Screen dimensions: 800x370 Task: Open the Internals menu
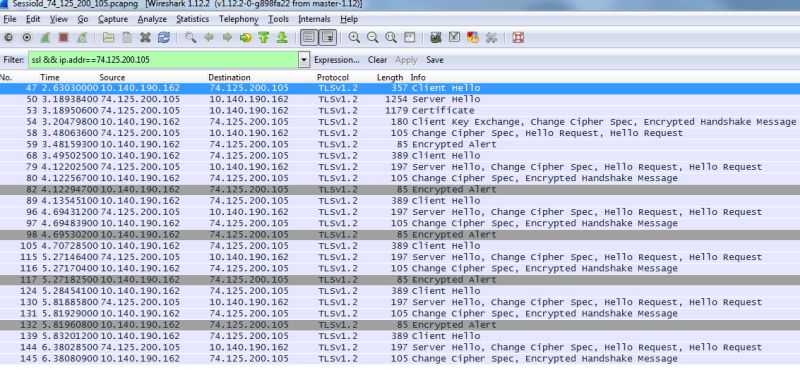coord(314,19)
